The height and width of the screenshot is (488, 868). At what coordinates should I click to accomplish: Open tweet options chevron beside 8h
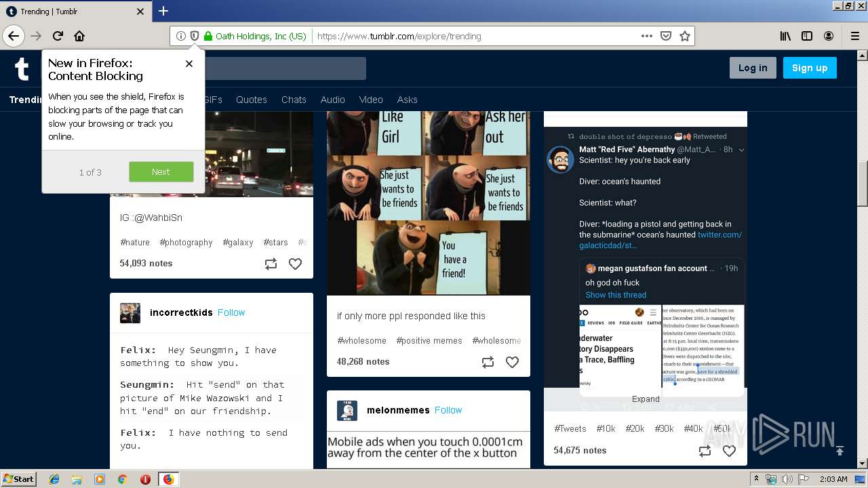[x=741, y=150]
